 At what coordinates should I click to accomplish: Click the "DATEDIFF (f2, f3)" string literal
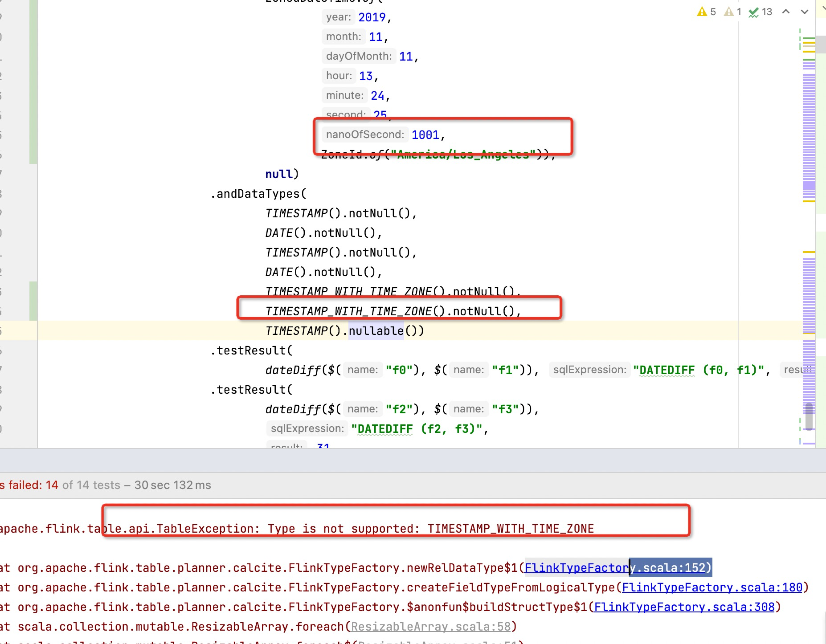pos(417,429)
